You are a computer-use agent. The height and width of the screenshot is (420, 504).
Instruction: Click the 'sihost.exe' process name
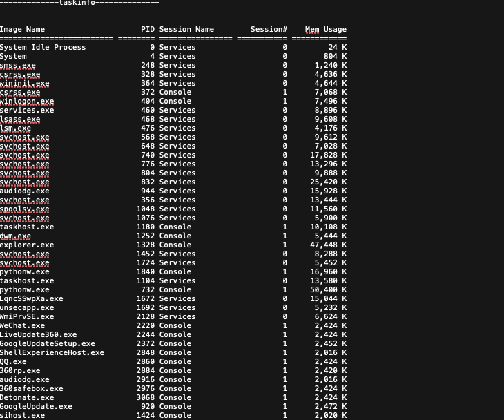click(x=23, y=416)
